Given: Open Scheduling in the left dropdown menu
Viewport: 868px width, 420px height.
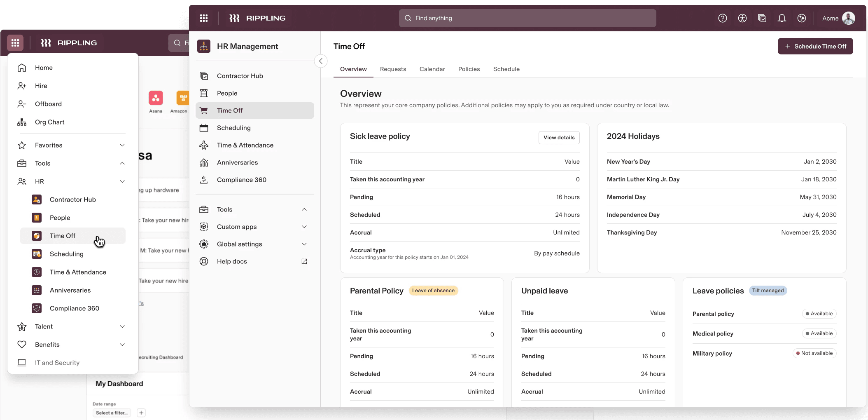Looking at the screenshot, I should coord(73,254).
